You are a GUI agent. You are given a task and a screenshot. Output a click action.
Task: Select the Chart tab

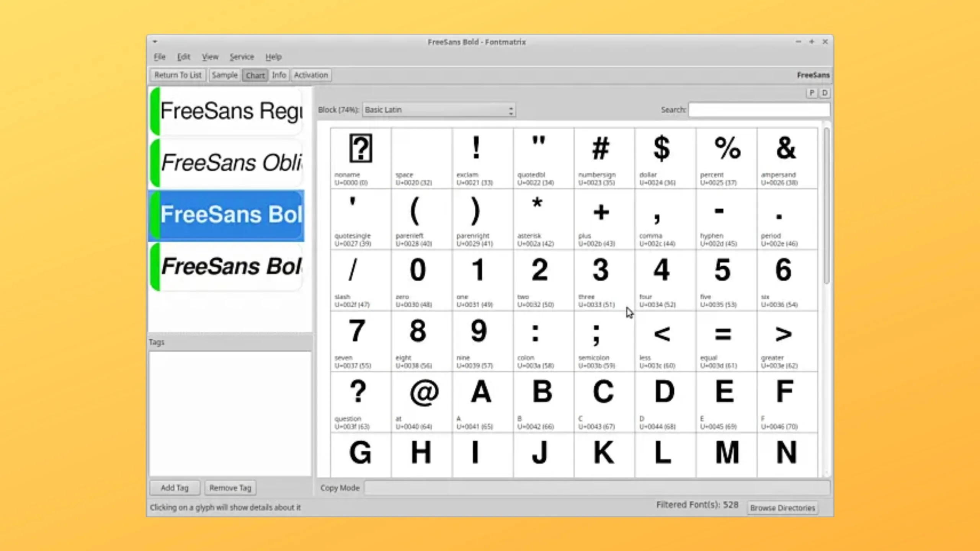click(x=255, y=75)
